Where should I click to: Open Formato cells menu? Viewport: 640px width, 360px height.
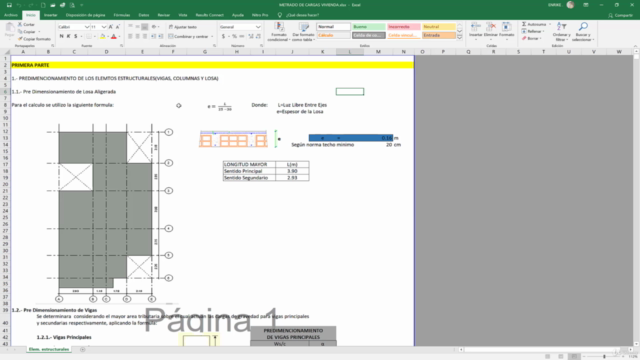point(506,31)
